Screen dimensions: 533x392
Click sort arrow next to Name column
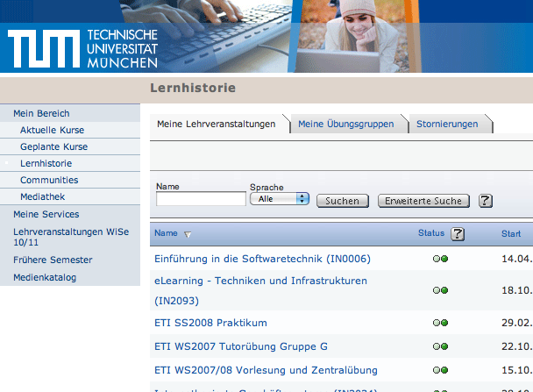coord(188,235)
